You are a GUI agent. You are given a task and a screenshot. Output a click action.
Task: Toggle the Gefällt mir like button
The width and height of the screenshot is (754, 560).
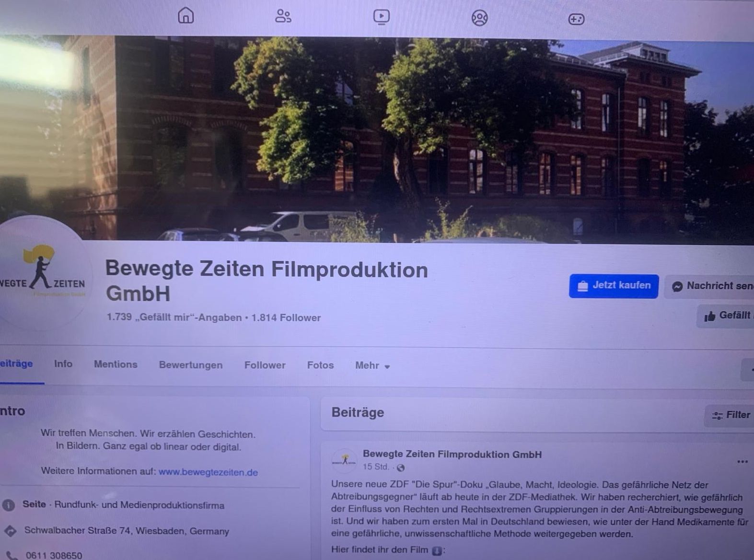coord(726,315)
